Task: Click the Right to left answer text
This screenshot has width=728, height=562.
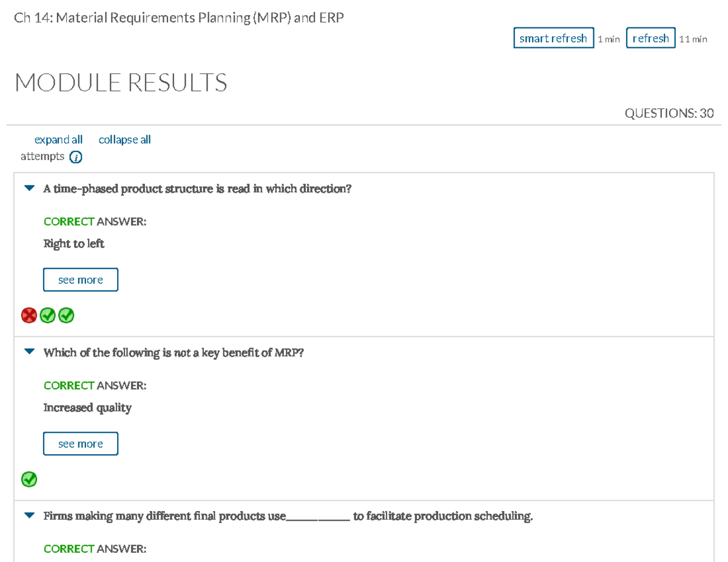Action: click(x=73, y=243)
